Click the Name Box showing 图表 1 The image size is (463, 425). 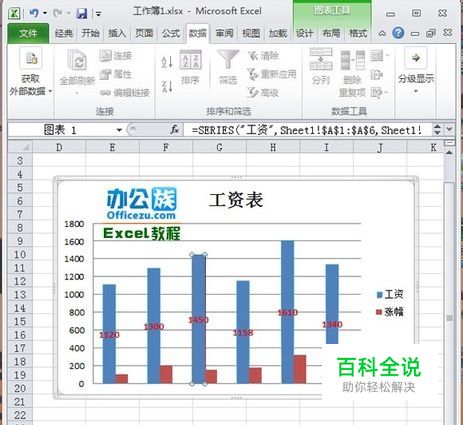coord(62,130)
